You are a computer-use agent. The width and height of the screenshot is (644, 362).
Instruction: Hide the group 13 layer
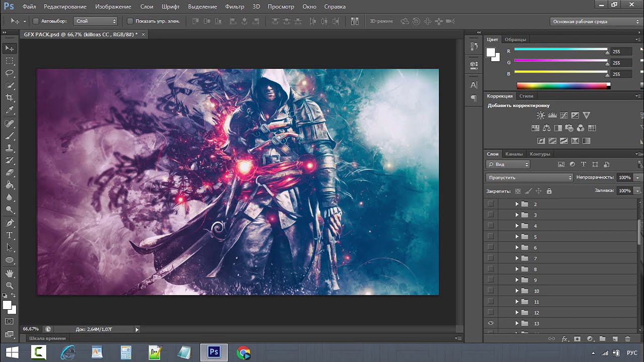point(491,323)
